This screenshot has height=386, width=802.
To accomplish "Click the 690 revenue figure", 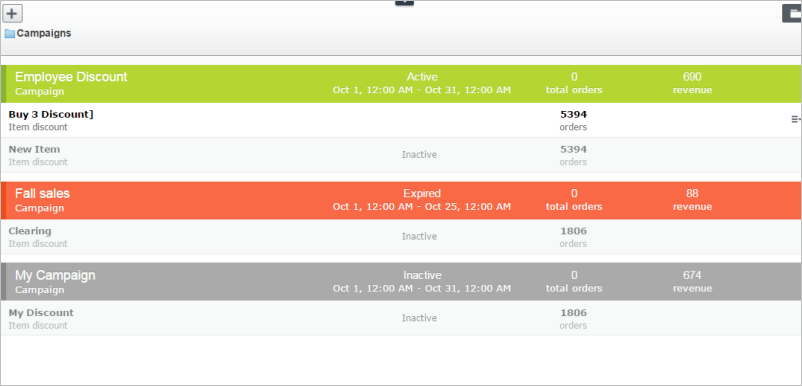I will click(x=692, y=77).
